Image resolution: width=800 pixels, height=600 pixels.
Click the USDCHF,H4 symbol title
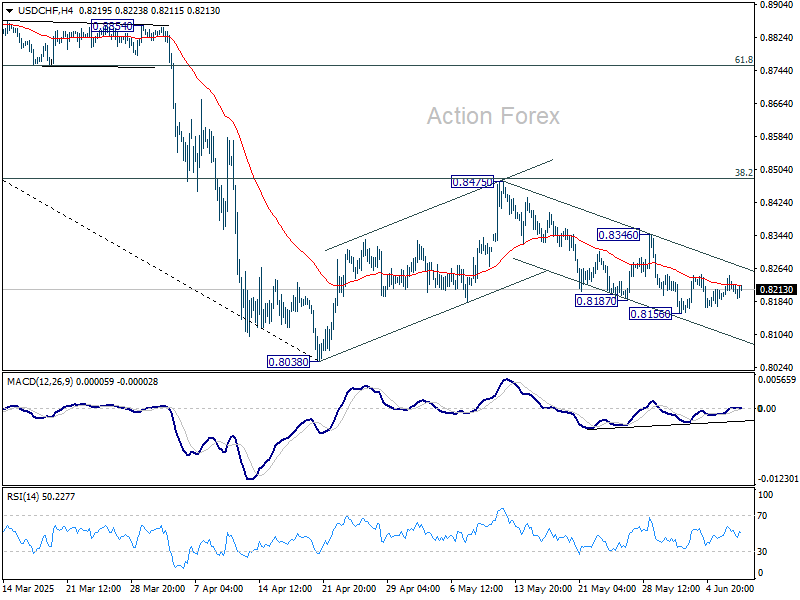point(45,11)
